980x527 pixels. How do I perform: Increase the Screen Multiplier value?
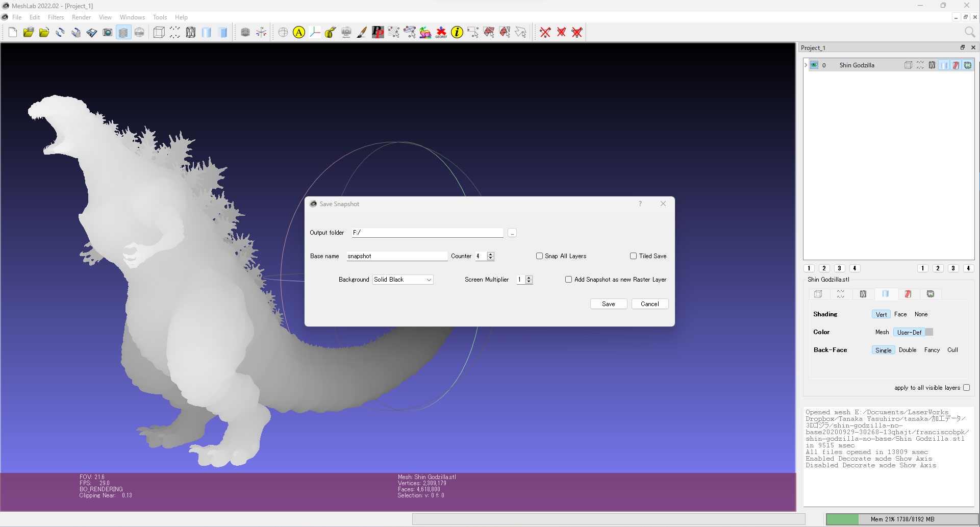click(529, 278)
